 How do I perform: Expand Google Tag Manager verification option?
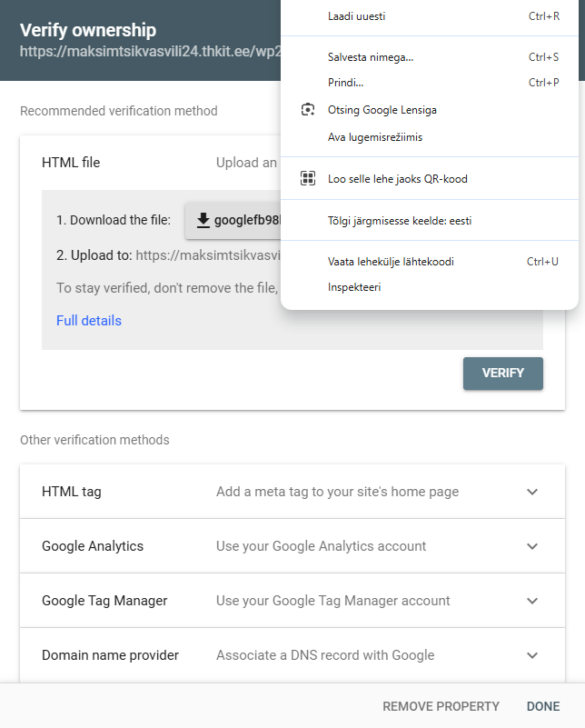532,601
